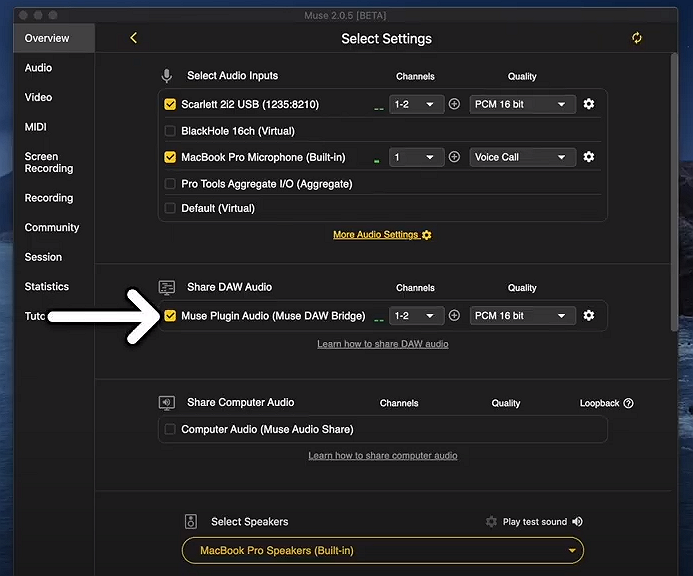Uncheck Scarlett 2i2 USB input
This screenshot has width=693, height=576.
coord(170,104)
